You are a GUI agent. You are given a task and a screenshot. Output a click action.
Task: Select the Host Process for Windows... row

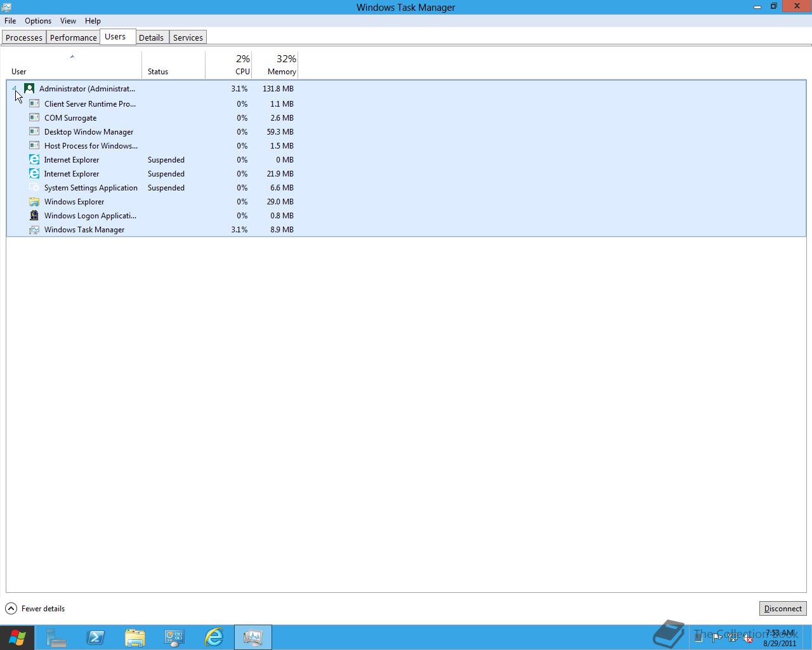(406, 145)
